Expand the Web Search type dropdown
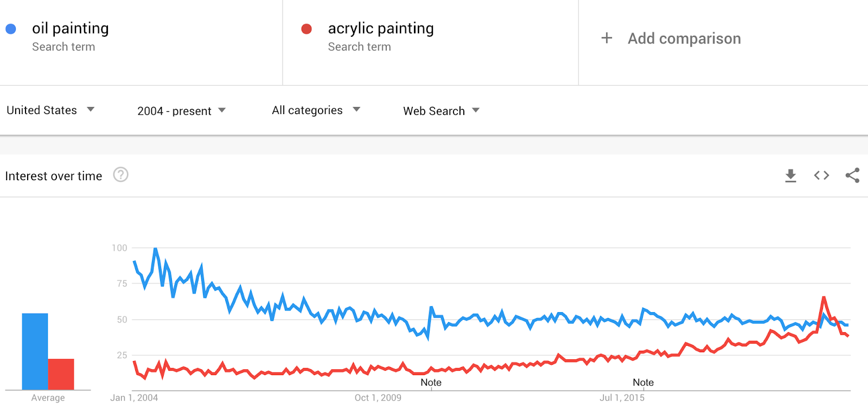Screen dimensions: 868x412 441,111
